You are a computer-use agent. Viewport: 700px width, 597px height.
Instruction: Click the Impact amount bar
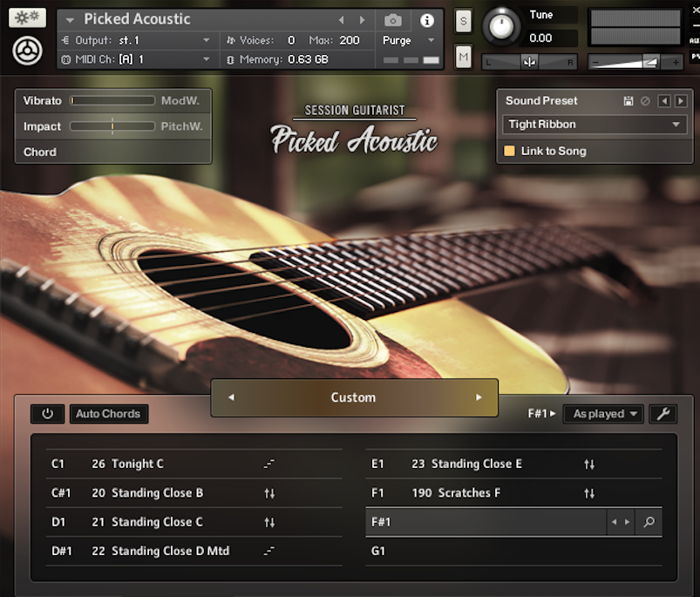click(112, 126)
